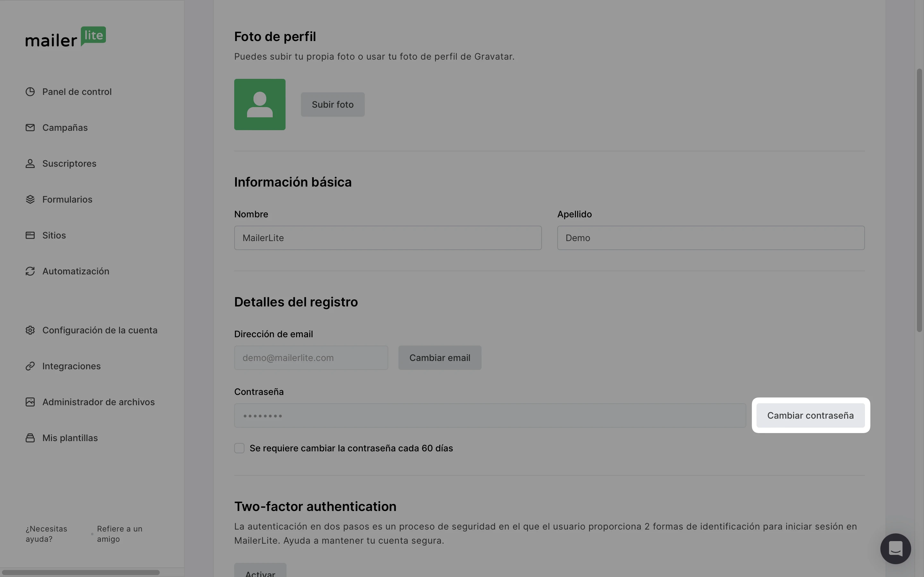Viewport: 924px width, 577px height.
Task: Click the Subir foto button
Action: 332,105
